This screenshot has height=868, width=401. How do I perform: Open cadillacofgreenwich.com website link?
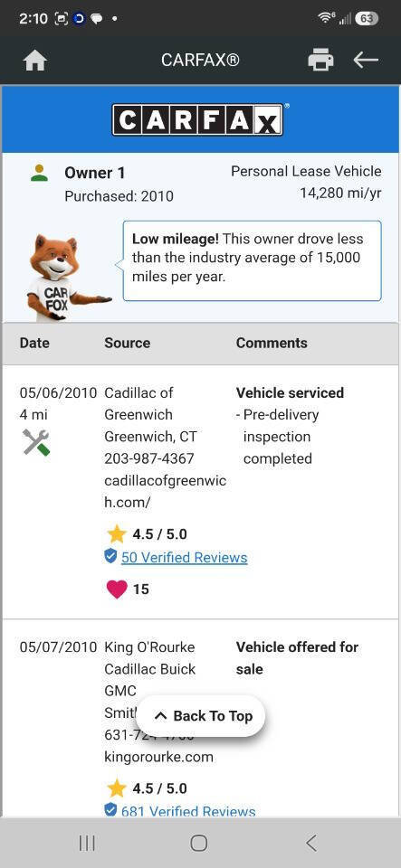(x=165, y=492)
